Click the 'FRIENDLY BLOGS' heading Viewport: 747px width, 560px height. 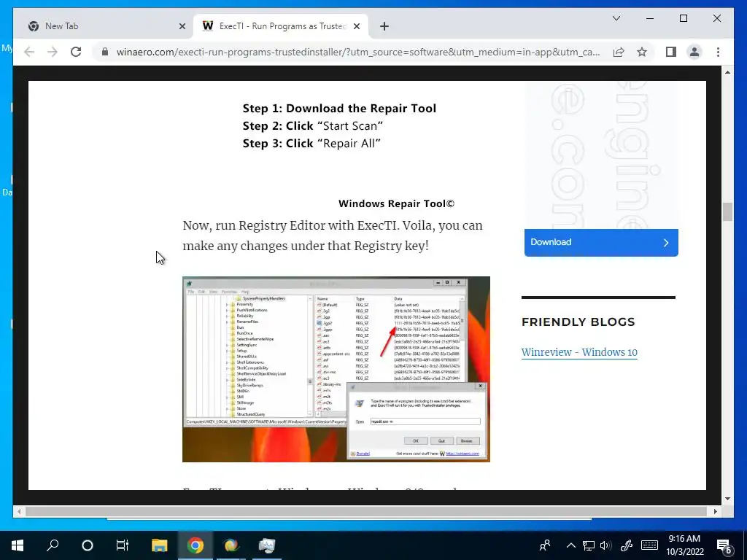578,322
